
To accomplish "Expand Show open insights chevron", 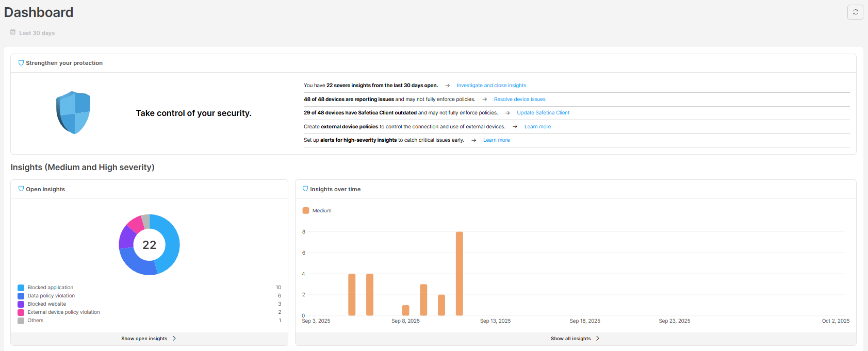I will point(174,339).
